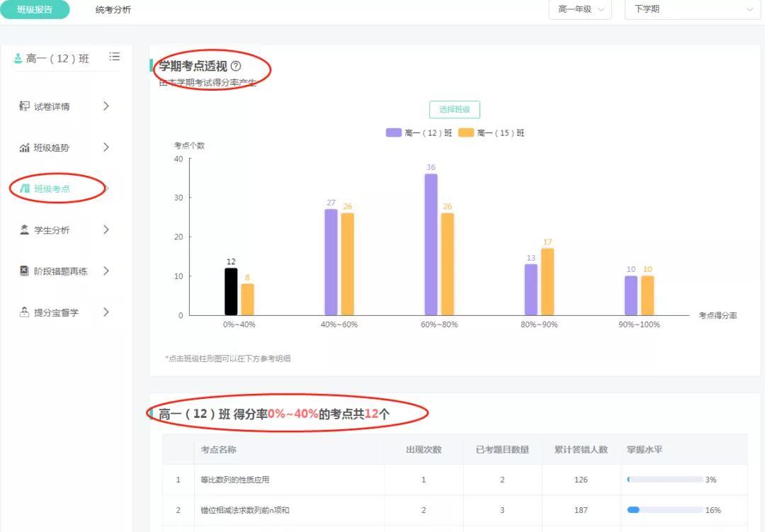The image size is (765, 532).
Task: Switch to the 统考分析 tab
Action: point(113,10)
